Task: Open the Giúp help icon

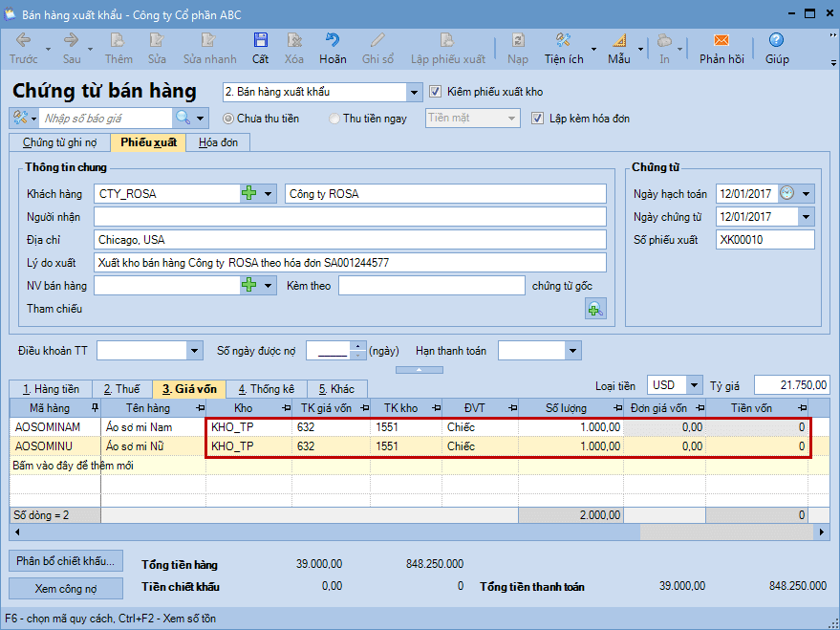Action: pyautogui.click(x=776, y=40)
